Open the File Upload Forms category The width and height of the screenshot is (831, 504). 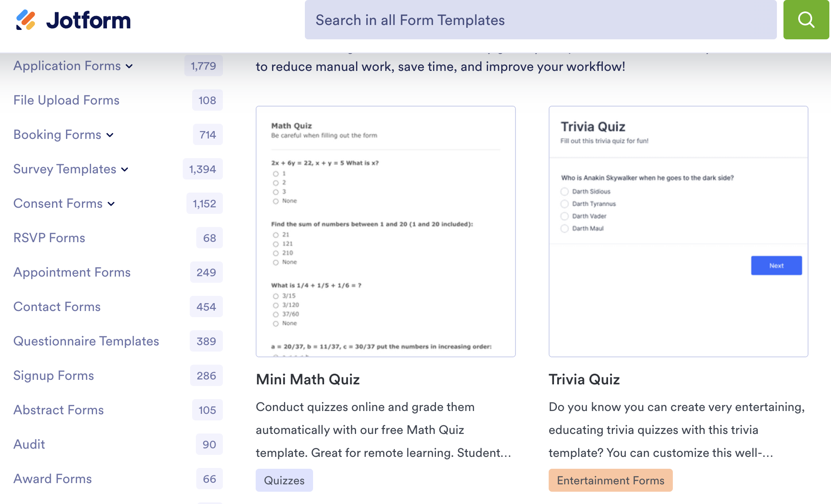(x=66, y=100)
